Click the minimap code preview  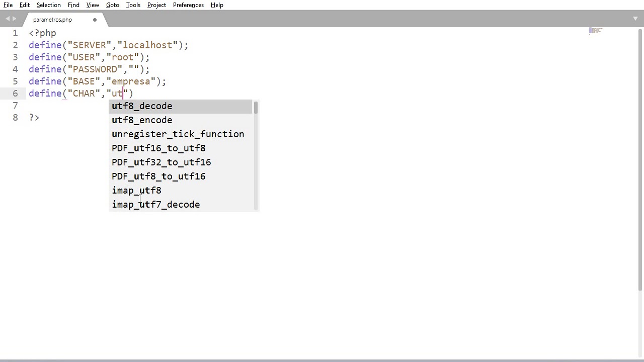pos(596,31)
